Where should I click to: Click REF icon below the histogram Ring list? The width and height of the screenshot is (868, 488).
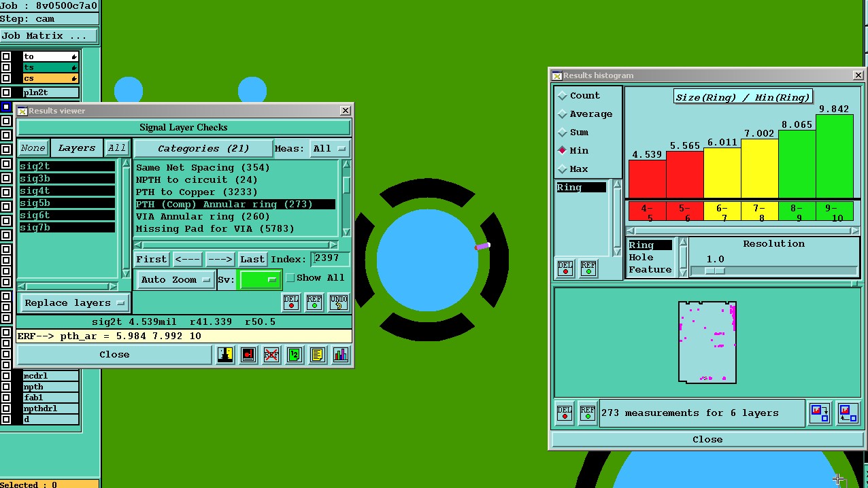[588, 268]
